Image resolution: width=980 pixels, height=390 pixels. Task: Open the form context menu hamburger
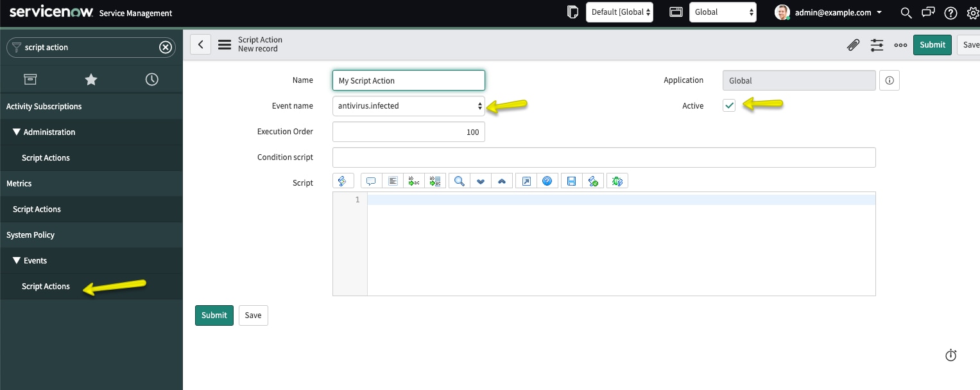(224, 44)
